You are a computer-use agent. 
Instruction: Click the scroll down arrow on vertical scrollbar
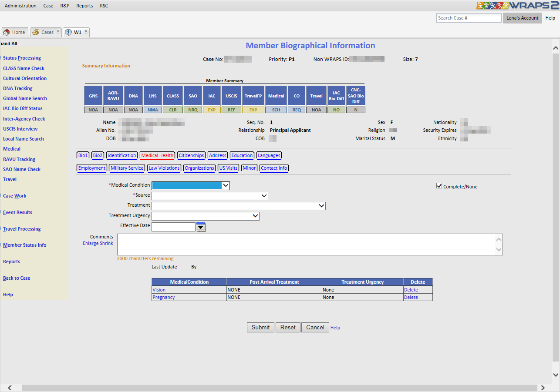[x=555, y=375]
